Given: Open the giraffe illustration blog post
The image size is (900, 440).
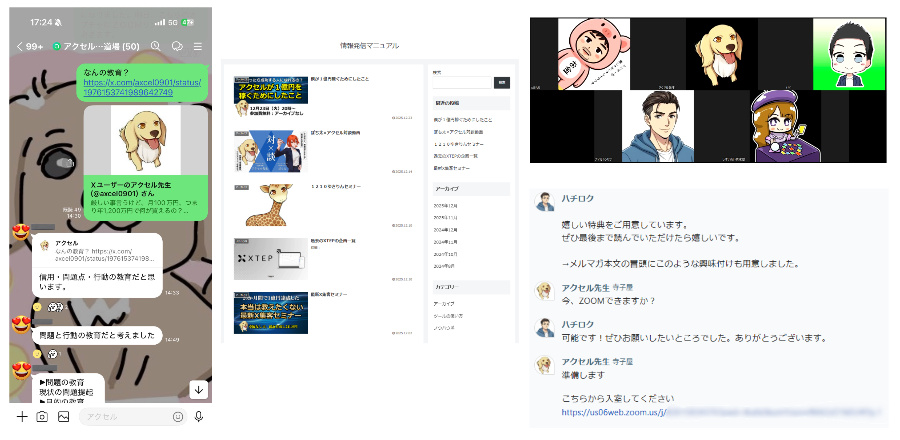Looking at the screenshot, I should click(x=271, y=203).
